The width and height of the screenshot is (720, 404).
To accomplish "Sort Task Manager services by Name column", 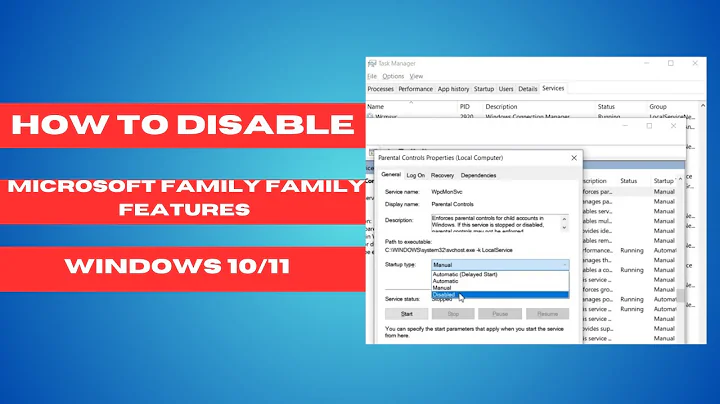I will tap(411, 107).
